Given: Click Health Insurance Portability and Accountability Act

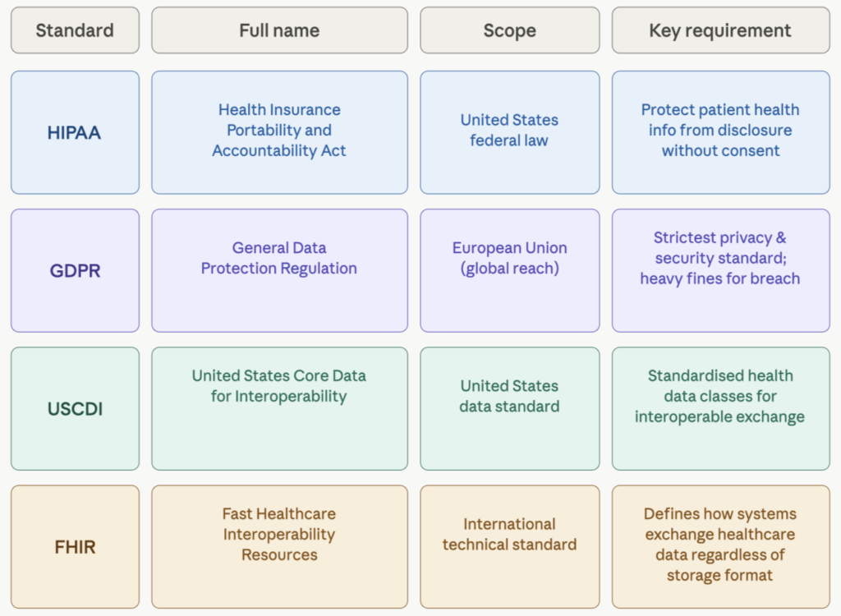Looking at the screenshot, I should 279,131.
